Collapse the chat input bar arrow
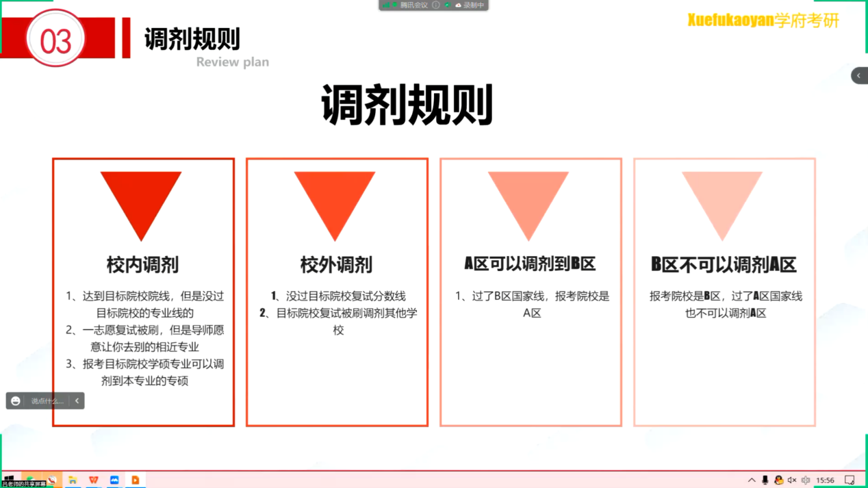Screen dimensions: 868x488 77,401
